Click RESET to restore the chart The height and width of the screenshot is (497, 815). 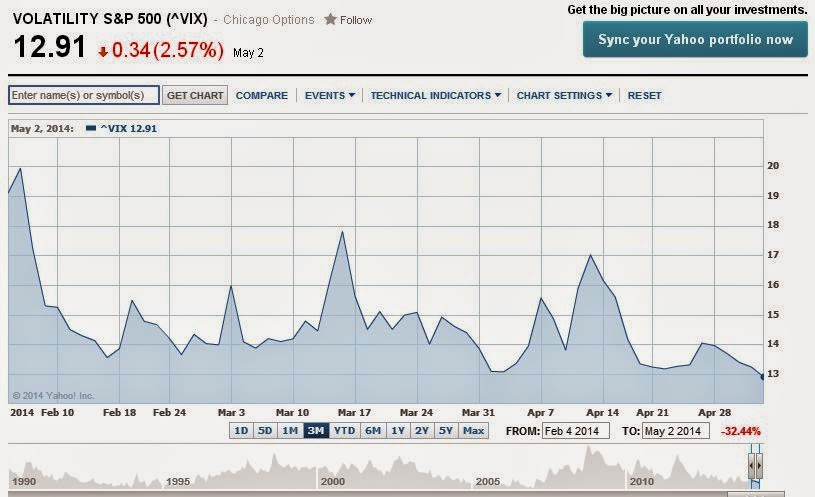(x=645, y=96)
